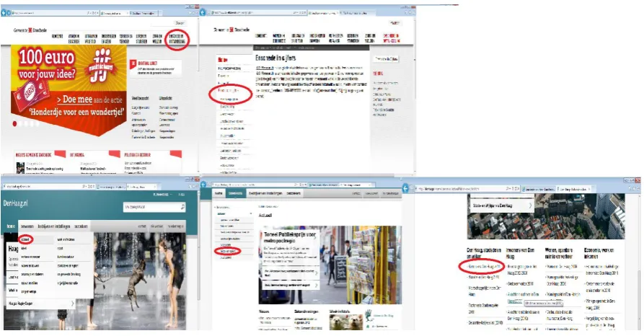
Task: Open the aerial city photo in the Den Haag window
Action: pyautogui.click(x=546, y=216)
